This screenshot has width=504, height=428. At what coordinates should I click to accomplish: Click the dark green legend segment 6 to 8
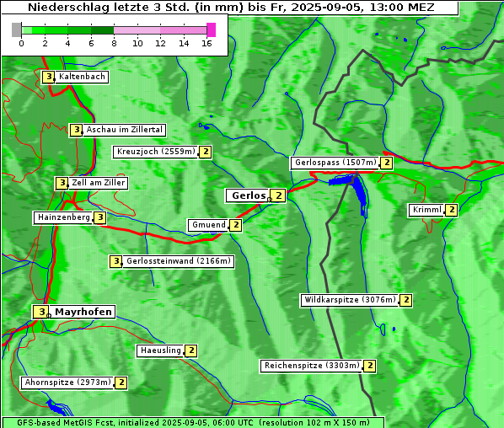click(103, 30)
